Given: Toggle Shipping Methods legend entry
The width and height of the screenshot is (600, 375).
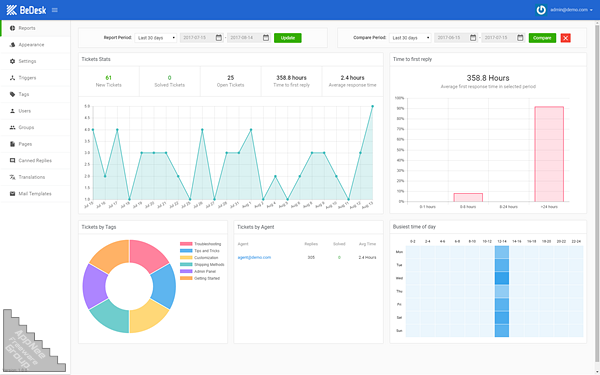Looking at the screenshot, I should [x=202, y=264].
